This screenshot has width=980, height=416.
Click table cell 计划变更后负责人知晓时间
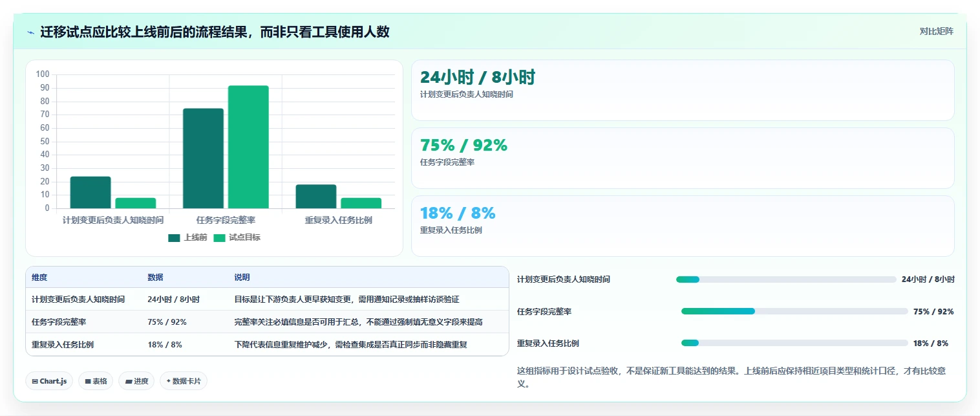click(78, 300)
